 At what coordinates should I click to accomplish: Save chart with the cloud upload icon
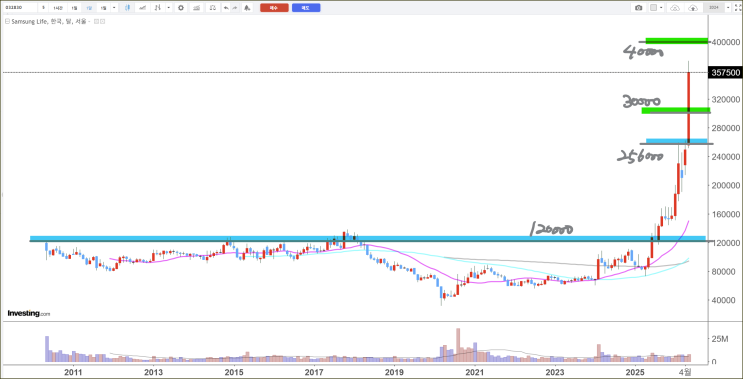point(693,8)
